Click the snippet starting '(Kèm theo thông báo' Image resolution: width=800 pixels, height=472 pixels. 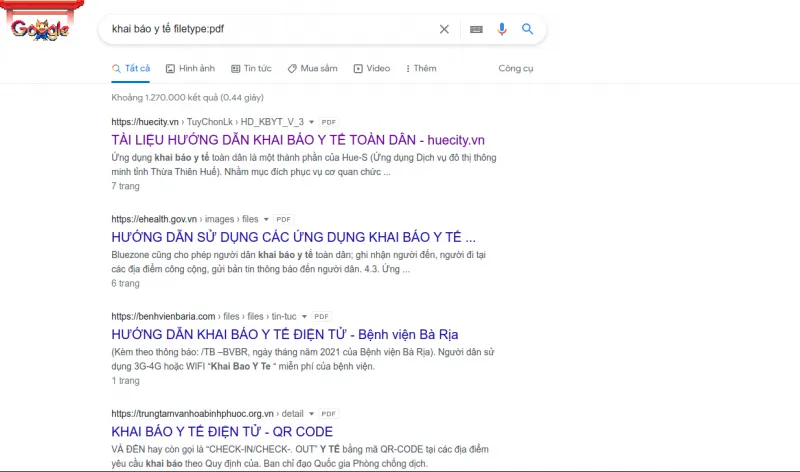pyautogui.click(x=303, y=359)
